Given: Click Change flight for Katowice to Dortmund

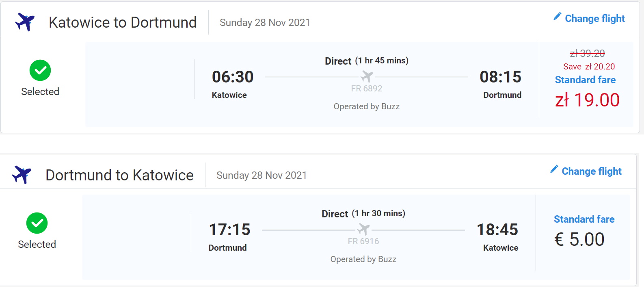Looking at the screenshot, I should 595,19.
